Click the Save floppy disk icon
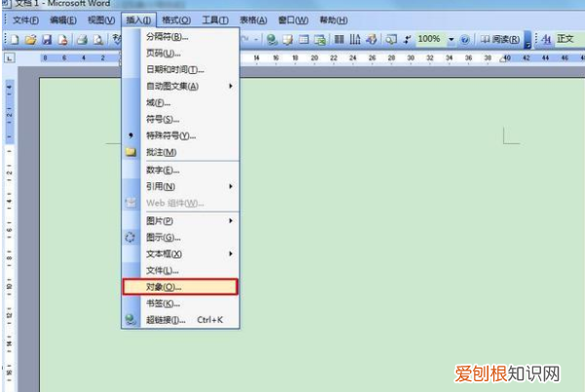 tap(47, 40)
